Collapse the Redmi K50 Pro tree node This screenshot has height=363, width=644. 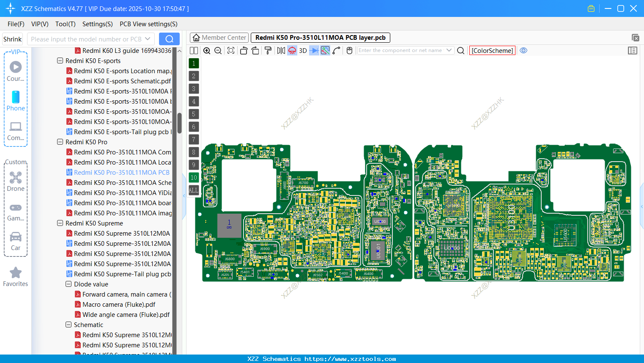point(60,142)
